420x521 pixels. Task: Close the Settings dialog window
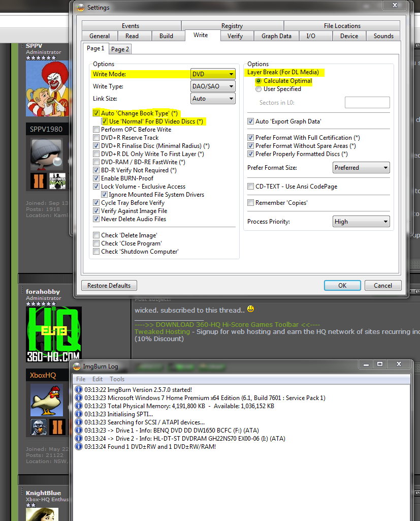pyautogui.click(x=395, y=5)
